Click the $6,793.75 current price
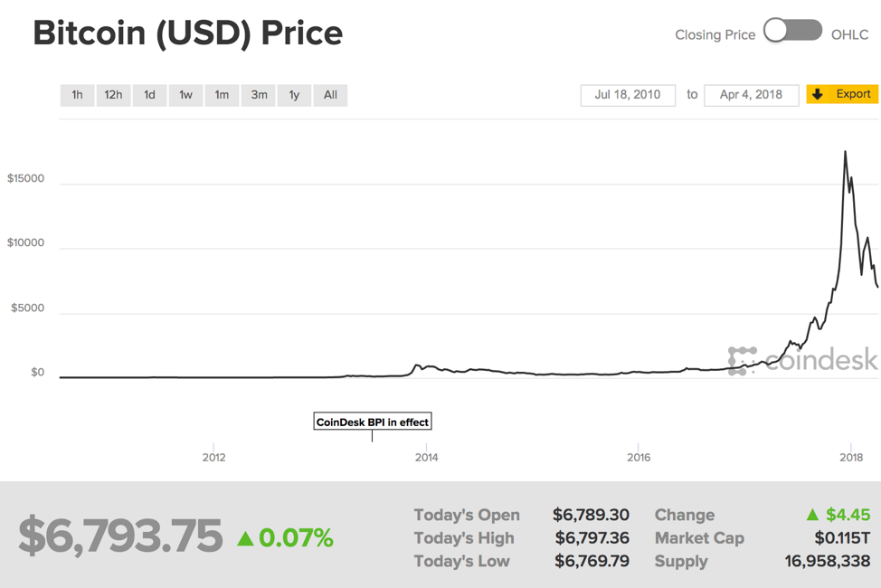This screenshot has height=588, width=881. click(x=120, y=536)
